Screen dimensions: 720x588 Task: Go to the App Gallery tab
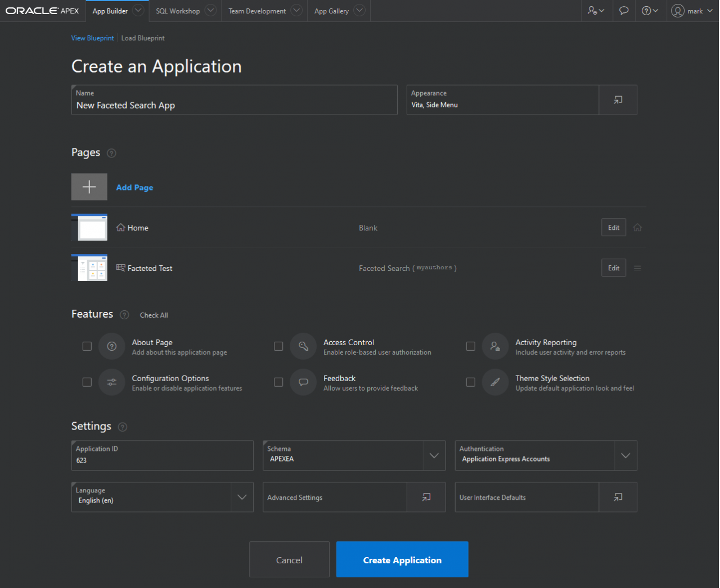click(331, 11)
